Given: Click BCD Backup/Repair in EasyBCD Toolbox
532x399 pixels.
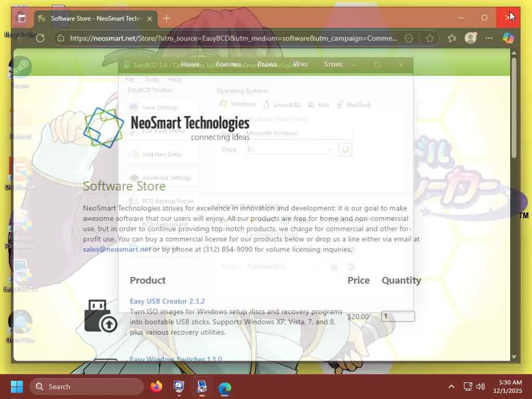Looking at the screenshot, I should (163, 201).
